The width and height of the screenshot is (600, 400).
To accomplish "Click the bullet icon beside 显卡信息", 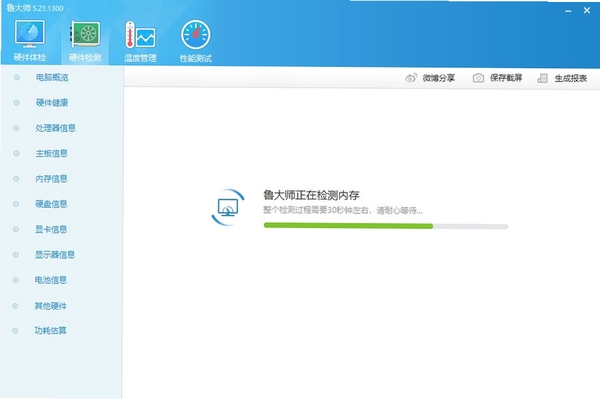I will [x=16, y=229].
